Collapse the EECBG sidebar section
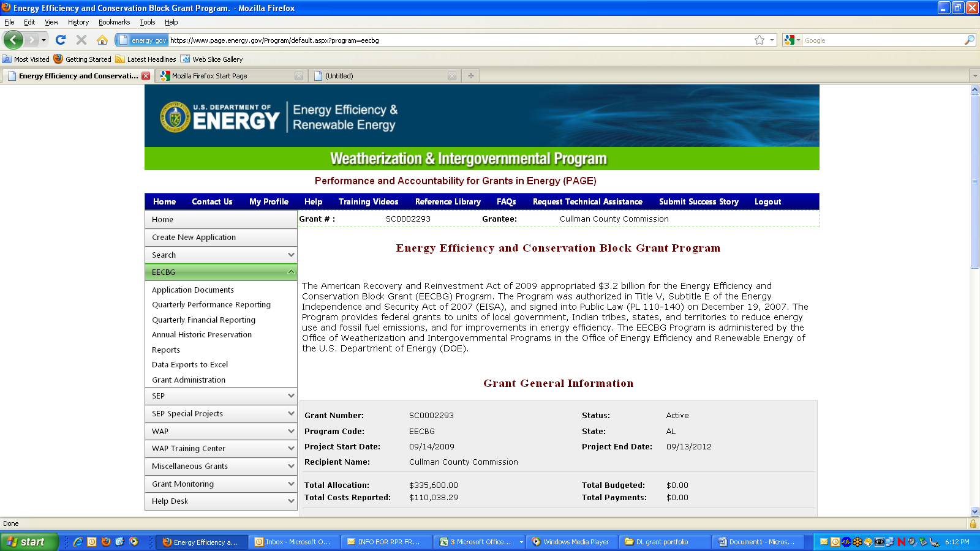 click(x=291, y=272)
